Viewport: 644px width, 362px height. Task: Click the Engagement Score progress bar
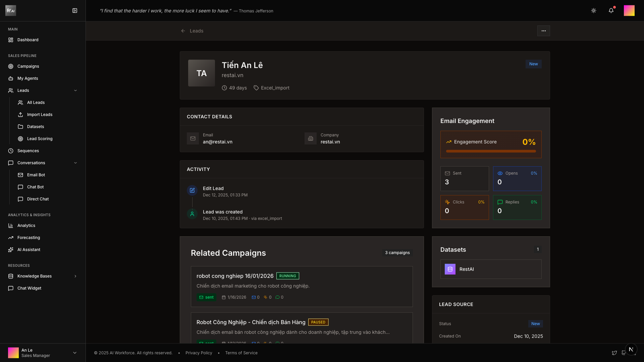491,151
